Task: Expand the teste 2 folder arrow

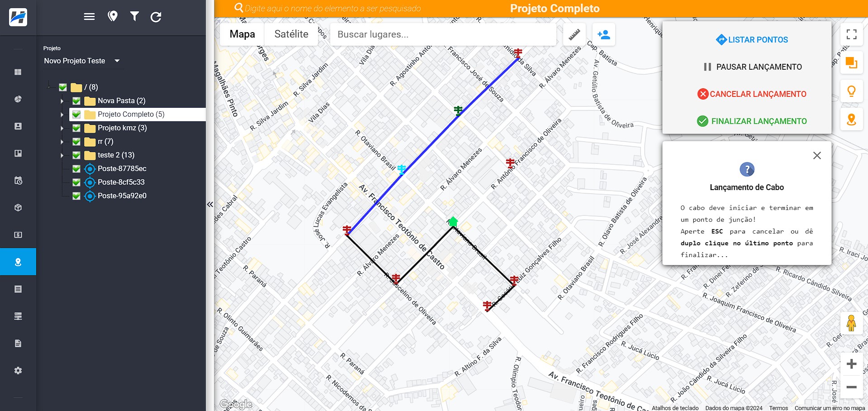Action: (62, 155)
